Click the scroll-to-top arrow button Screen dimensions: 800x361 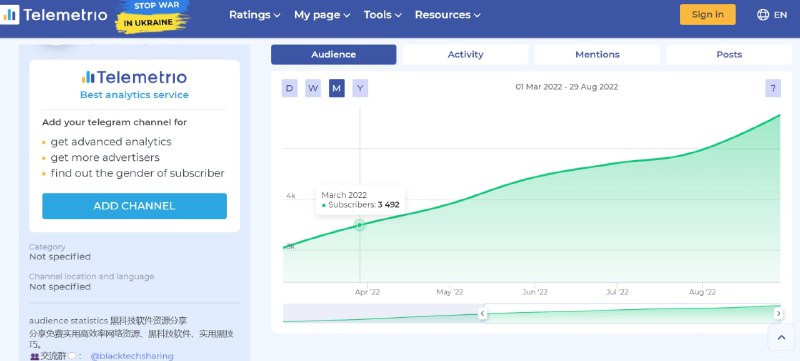pos(781,337)
